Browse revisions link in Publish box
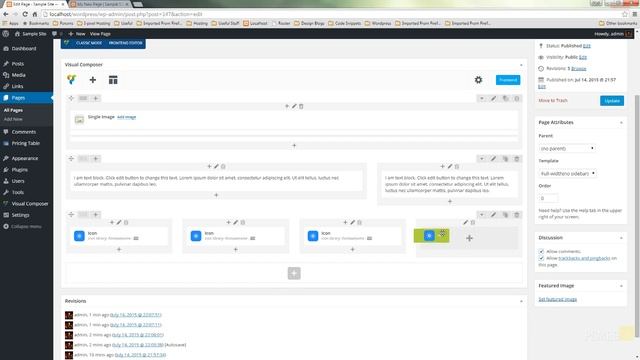Screen dimensions: 640x360 [578, 69]
